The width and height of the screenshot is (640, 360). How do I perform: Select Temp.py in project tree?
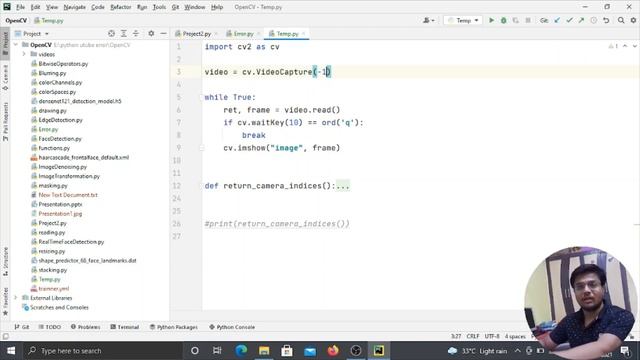[49, 279]
